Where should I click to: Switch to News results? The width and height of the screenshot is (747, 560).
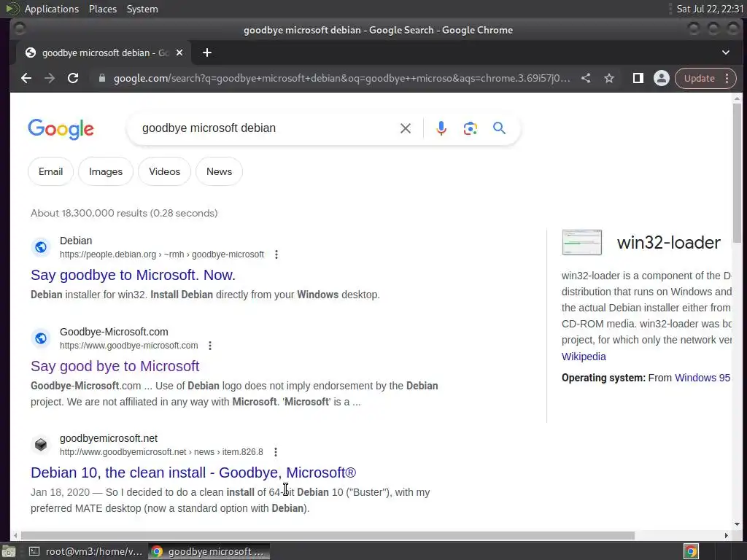point(219,171)
